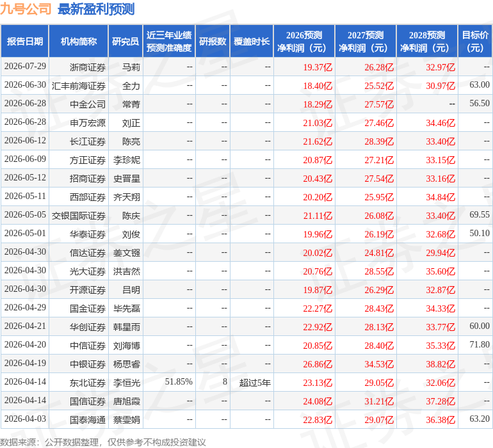Click institution 光大证券
The height and width of the screenshot is (448, 493).
point(88,271)
